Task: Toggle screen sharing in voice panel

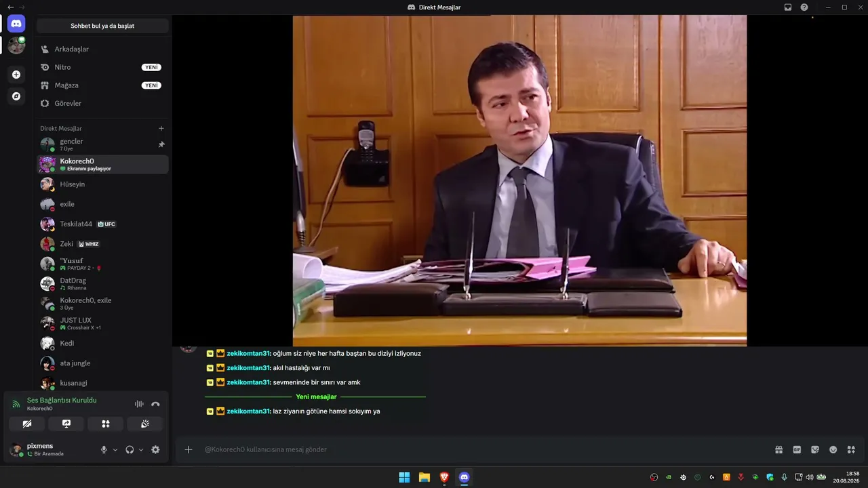Action: tap(66, 424)
